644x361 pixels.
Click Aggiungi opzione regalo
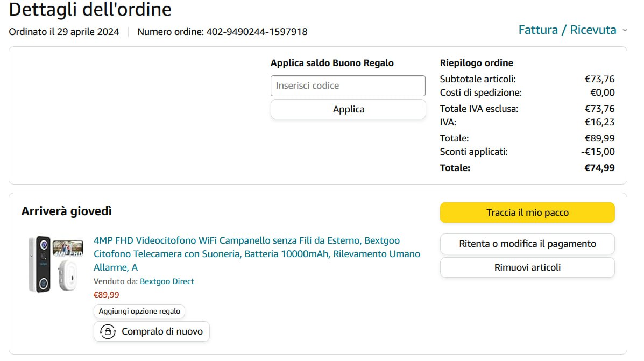click(139, 312)
